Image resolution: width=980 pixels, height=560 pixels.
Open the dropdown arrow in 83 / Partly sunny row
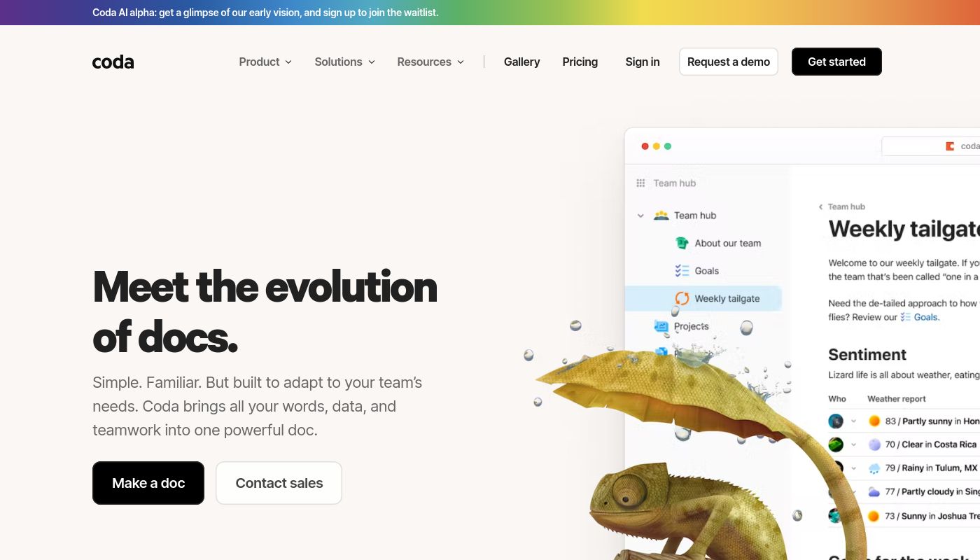[x=853, y=421]
